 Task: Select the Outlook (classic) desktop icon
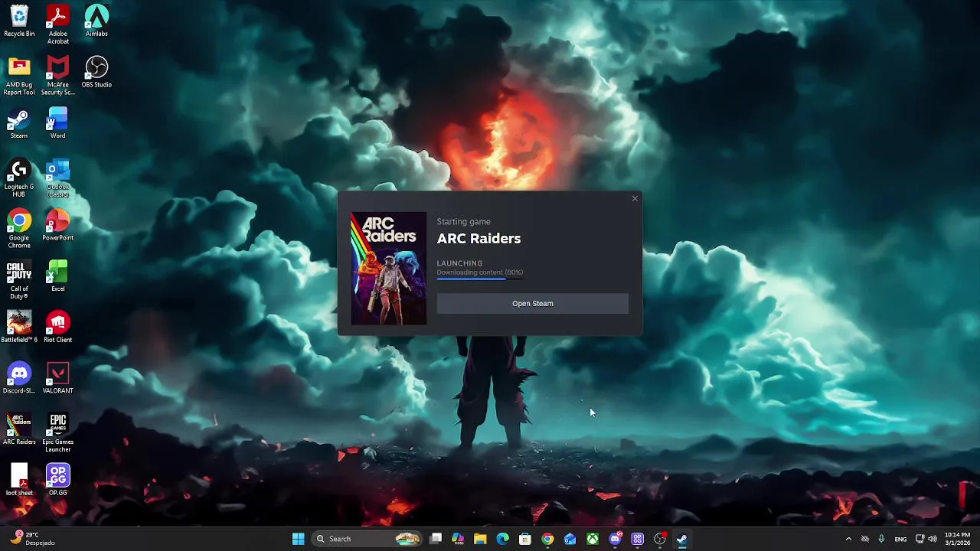pyautogui.click(x=58, y=178)
